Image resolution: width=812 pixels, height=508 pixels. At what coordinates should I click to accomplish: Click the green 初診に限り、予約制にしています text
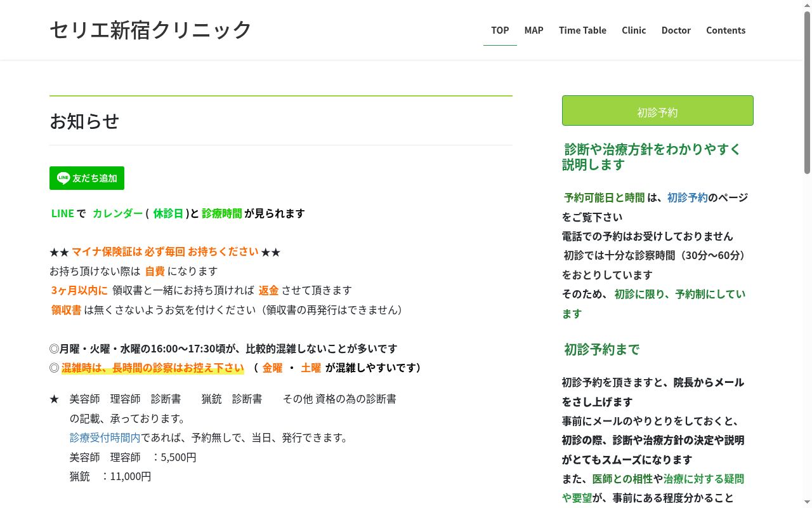coord(654,304)
